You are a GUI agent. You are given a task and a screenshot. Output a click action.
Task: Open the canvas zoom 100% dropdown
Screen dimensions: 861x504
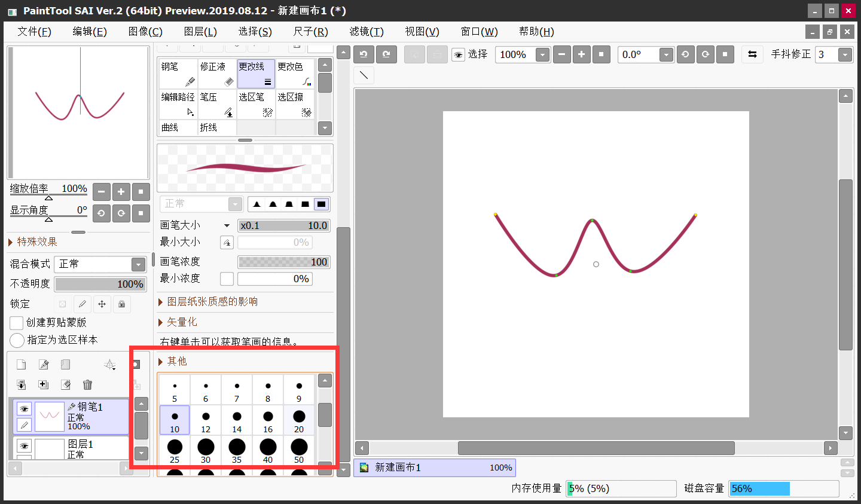[x=542, y=55]
